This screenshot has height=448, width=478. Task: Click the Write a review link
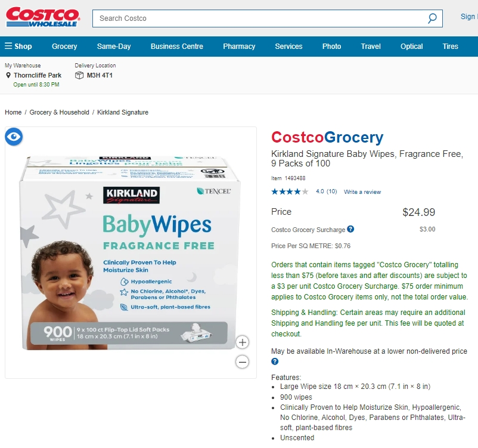[x=362, y=192]
